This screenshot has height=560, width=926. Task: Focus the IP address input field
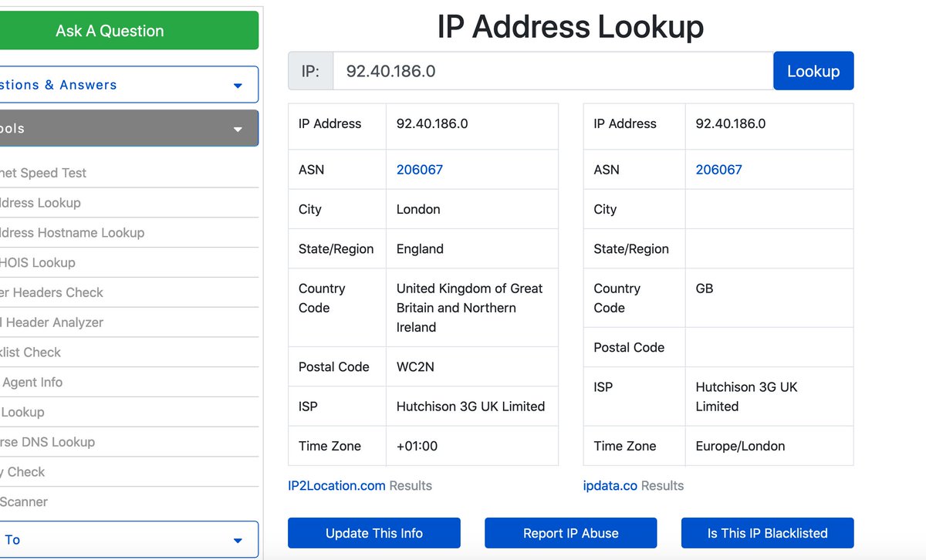(553, 71)
